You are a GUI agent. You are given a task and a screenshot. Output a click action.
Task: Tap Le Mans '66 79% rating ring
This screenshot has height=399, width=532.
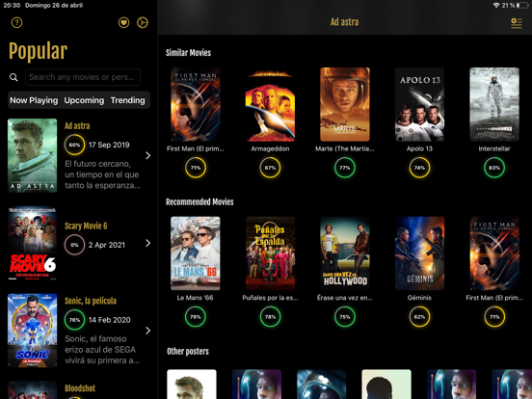196,316
